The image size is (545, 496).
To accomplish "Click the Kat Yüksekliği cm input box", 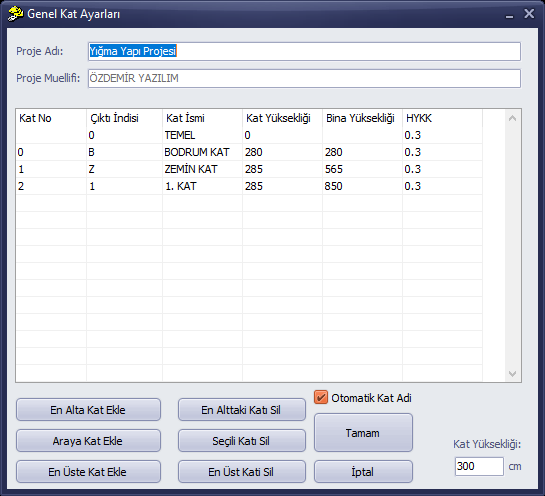I will [x=479, y=466].
